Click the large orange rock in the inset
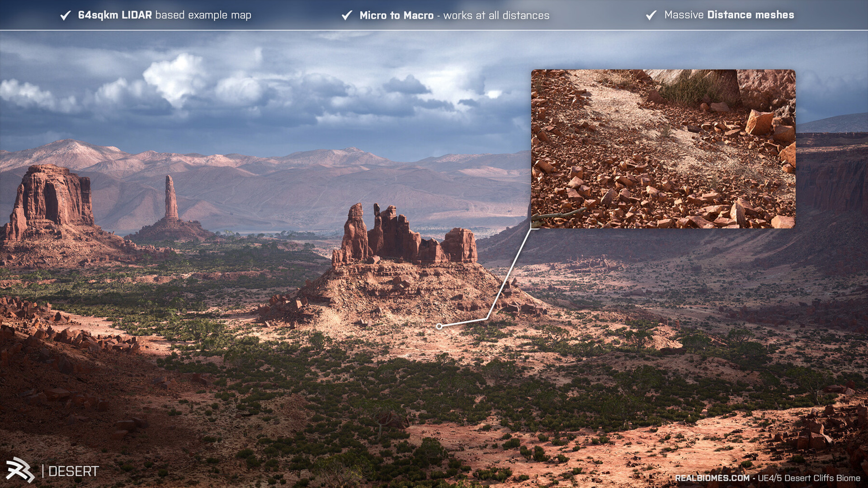Viewport: 868px width, 488px height. pyautogui.click(x=759, y=122)
